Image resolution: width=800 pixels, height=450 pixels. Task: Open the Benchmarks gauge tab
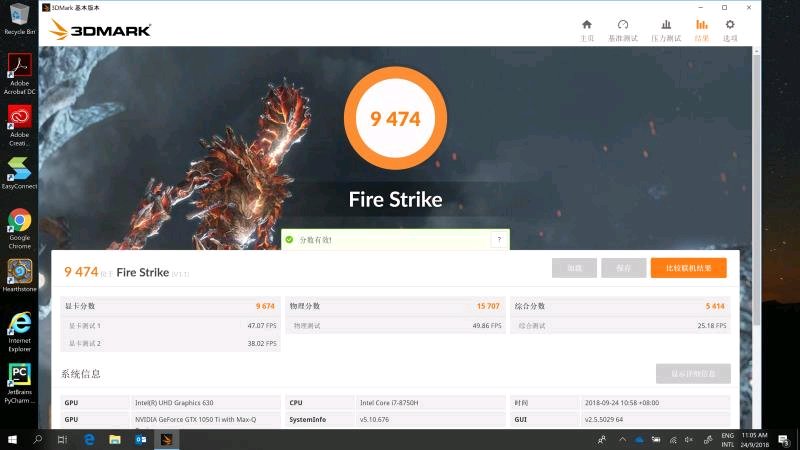[x=623, y=30]
